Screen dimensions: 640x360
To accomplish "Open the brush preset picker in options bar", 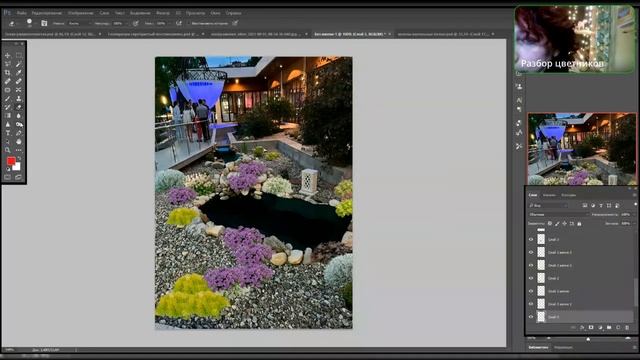I will 29,23.
